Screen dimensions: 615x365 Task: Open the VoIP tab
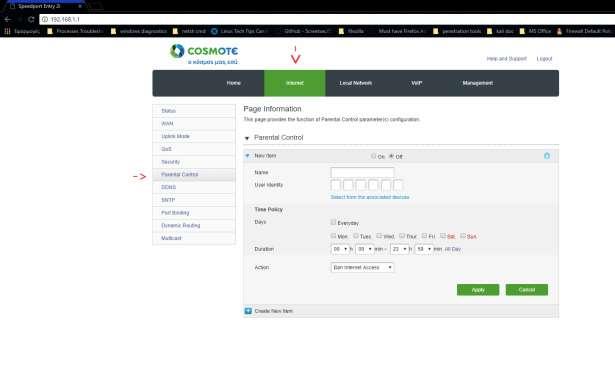point(417,83)
